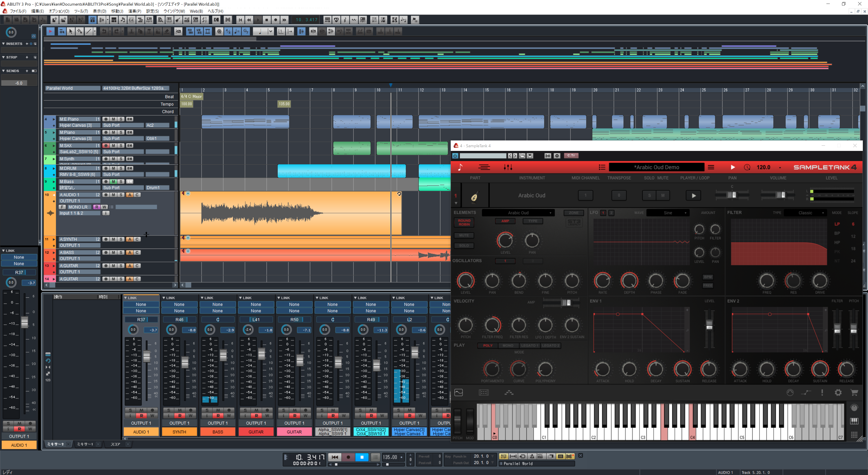Click the TYPE button in SampleTank elements
This screenshot has width=868, height=475.
click(x=533, y=221)
